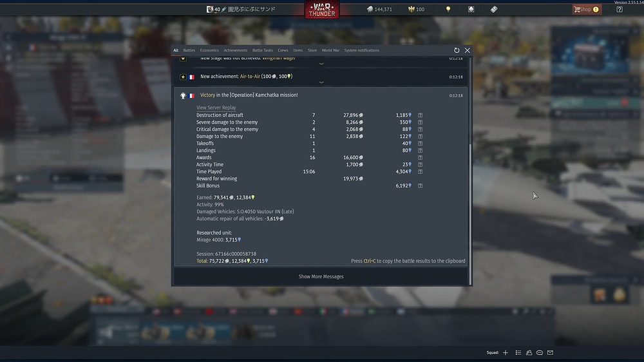This screenshot has width=644, height=362.
Task: Switch to the Battles tab
Action: pyautogui.click(x=189, y=50)
